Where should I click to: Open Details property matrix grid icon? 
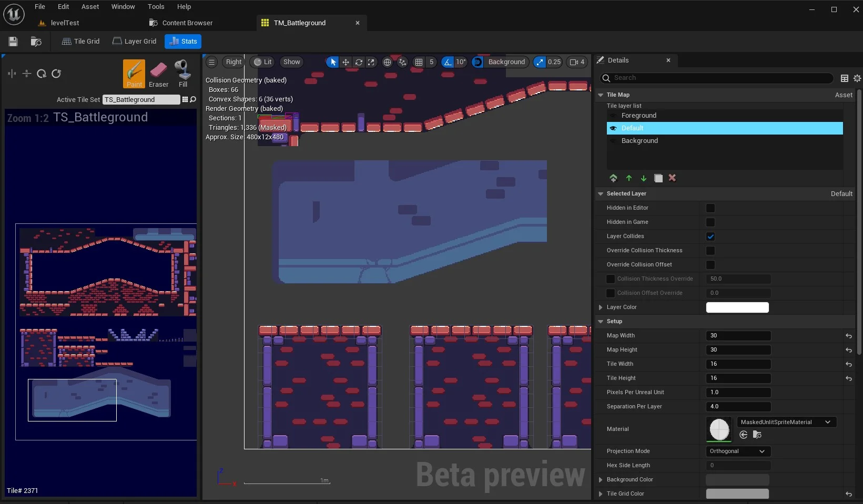(x=845, y=78)
